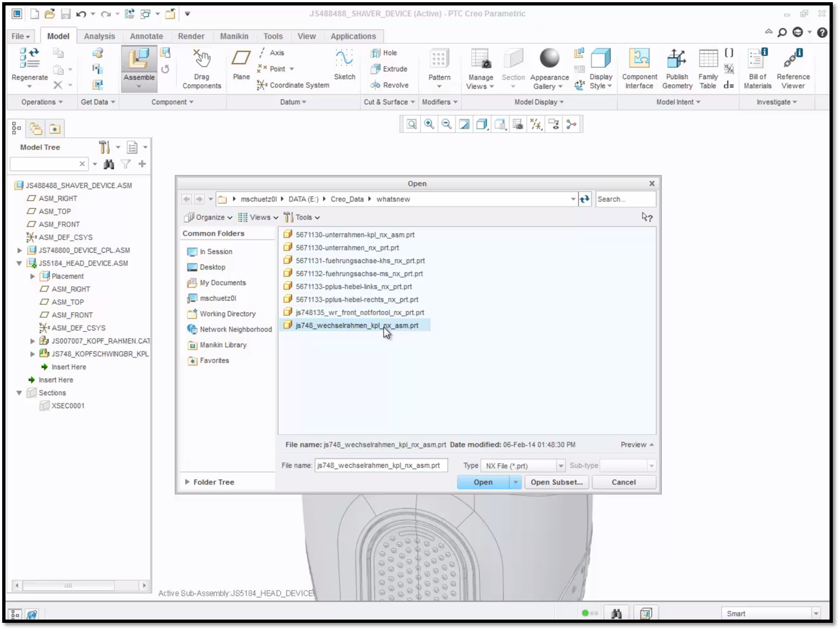This screenshot has width=840, height=630.
Task: Open the dropdown arrow beside the Open button
Action: pyautogui.click(x=515, y=482)
